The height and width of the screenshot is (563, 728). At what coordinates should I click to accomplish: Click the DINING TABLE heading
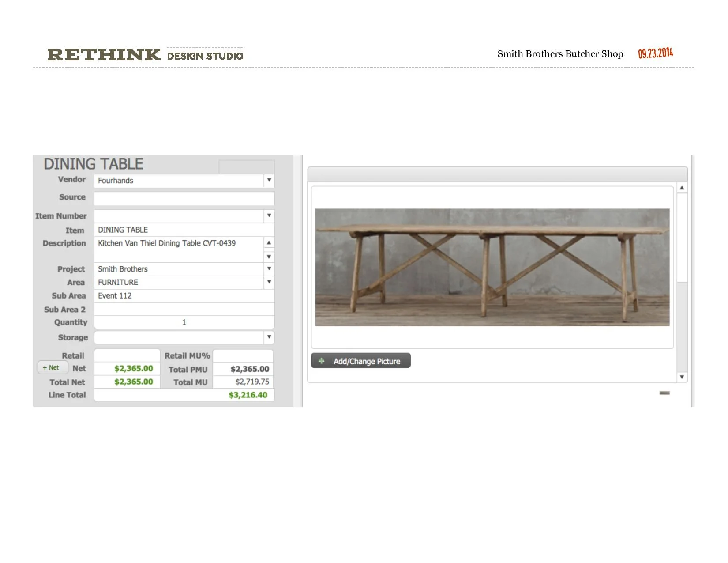[x=94, y=164]
